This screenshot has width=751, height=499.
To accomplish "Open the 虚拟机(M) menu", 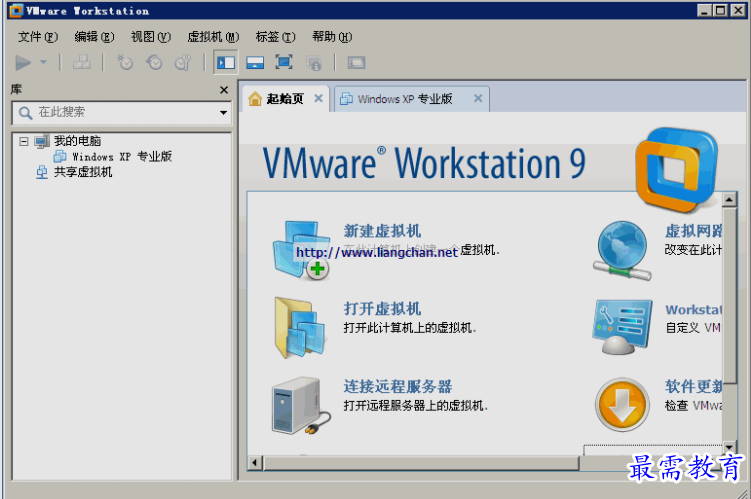I will 213,36.
